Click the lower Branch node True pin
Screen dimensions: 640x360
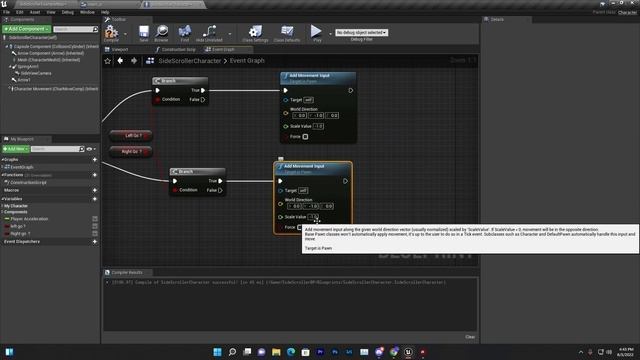220,181
